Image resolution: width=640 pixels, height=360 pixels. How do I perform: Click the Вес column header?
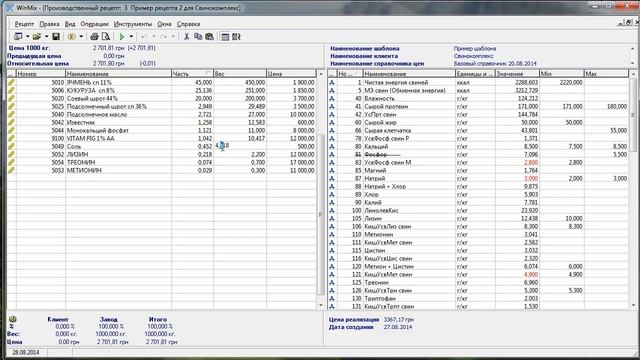[240, 74]
